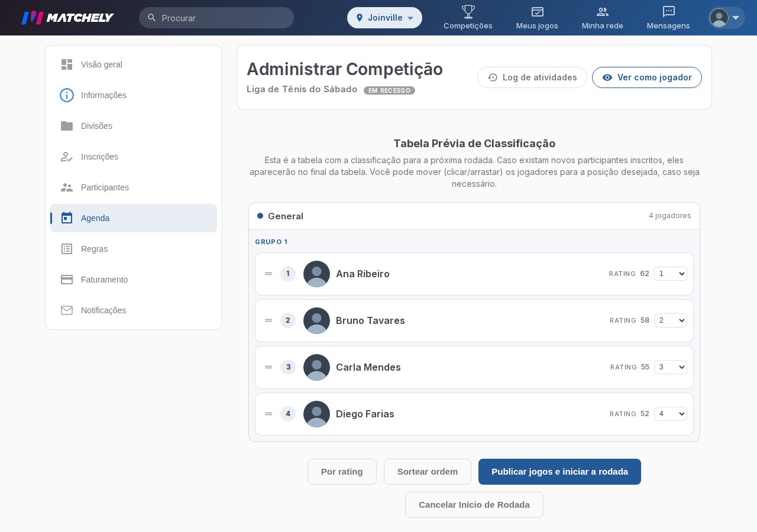The height and width of the screenshot is (532, 757).
Task: Click the EM RECESSO status badge
Action: (389, 90)
